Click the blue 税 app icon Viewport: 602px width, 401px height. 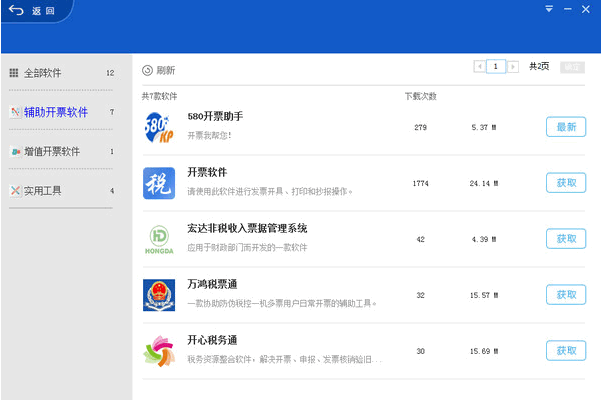click(x=159, y=183)
